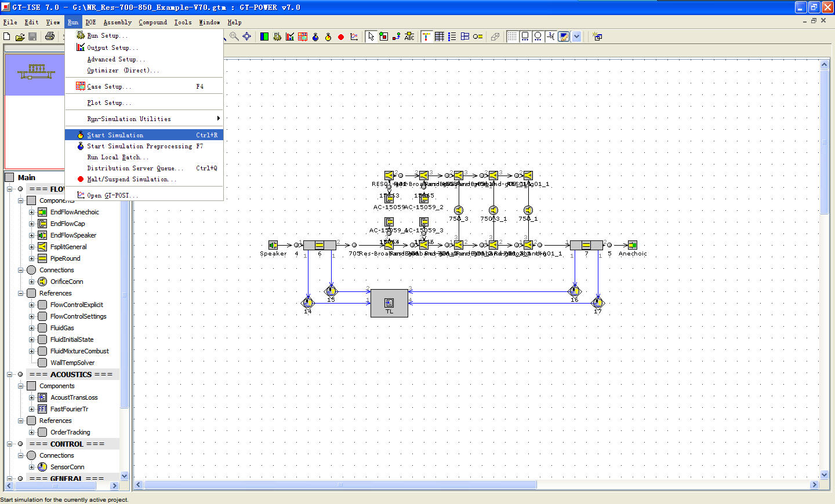The height and width of the screenshot is (504, 835).
Task: Click the Case Setup grid toolbar icon
Action: pos(303,36)
